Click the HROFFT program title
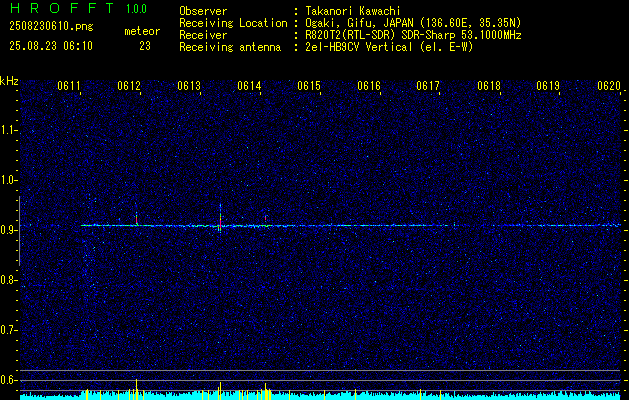The image size is (629, 400). tap(62, 8)
